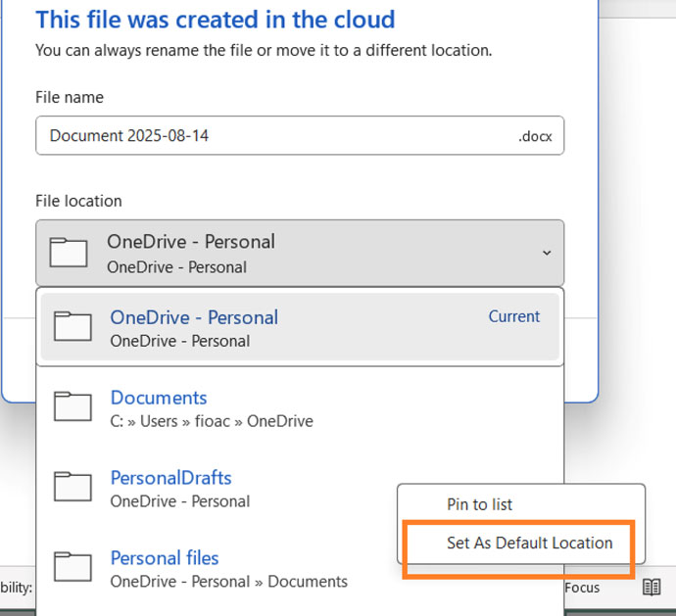Screen dimensions: 676x616
Task: Select OneDrive - Personal marked Current
Action: 300,327
